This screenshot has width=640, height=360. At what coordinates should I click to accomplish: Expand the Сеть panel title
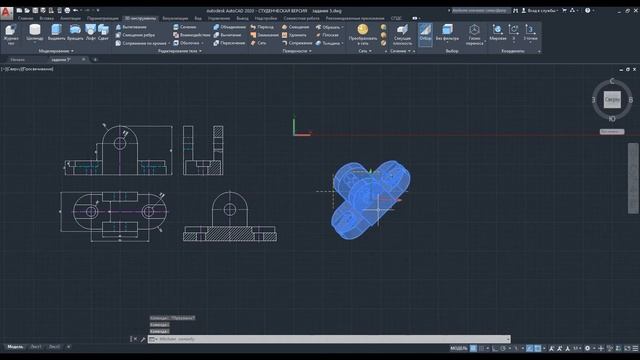(365, 51)
